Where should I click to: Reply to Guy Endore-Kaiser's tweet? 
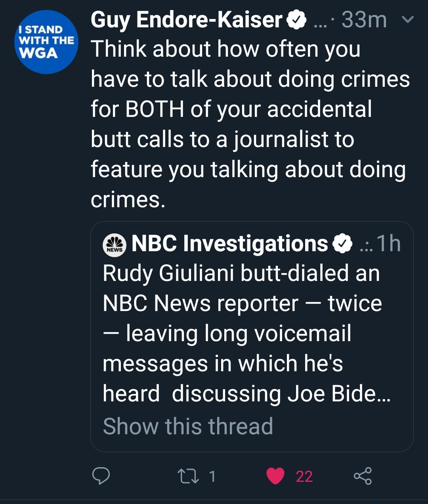(x=101, y=476)
